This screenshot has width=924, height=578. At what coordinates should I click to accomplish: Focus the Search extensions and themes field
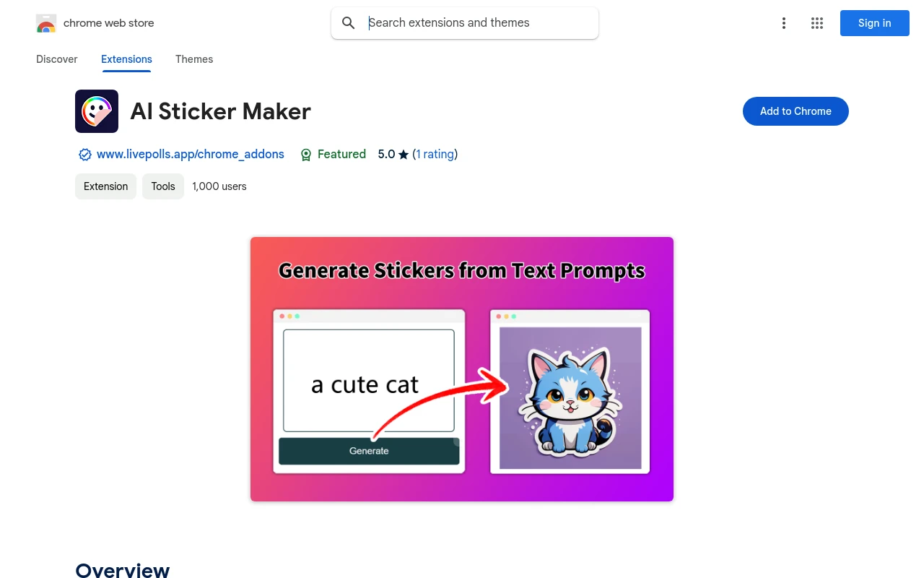[x=476, y=23]
